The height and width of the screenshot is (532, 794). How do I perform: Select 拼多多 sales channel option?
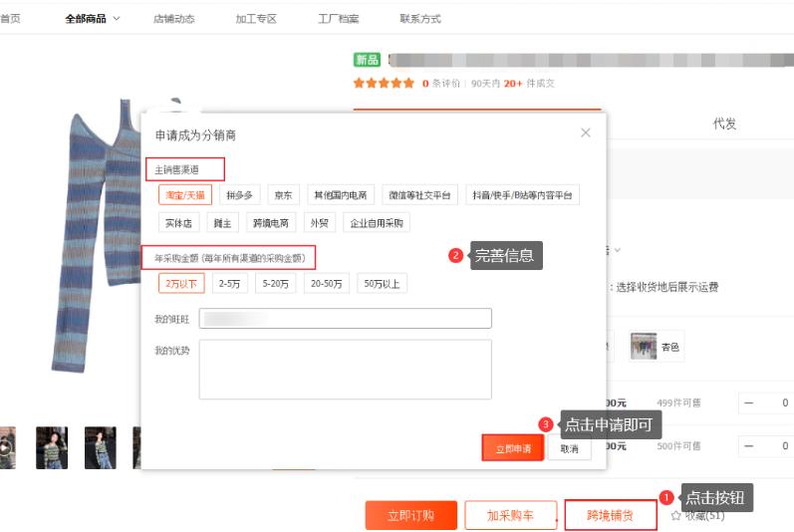tap(240, 195)
